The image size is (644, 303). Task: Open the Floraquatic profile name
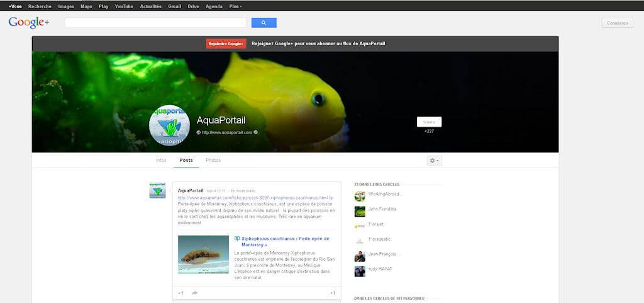[379, 239]
